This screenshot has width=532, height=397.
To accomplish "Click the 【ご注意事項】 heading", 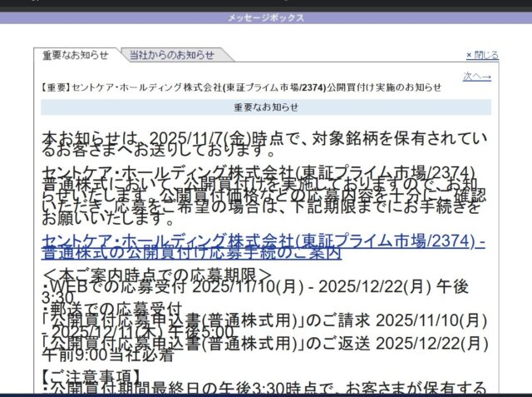I will [90, 375].
